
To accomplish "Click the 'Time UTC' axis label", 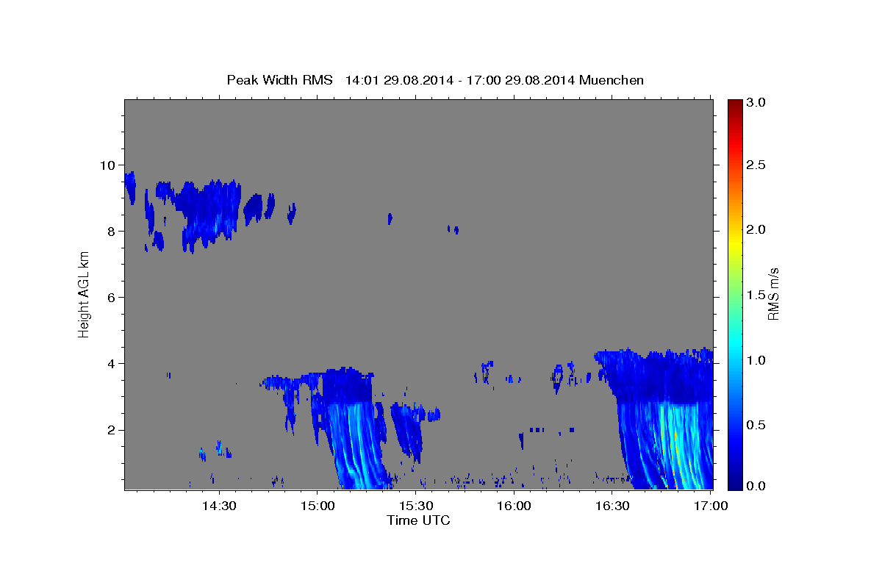I will 418,520.
